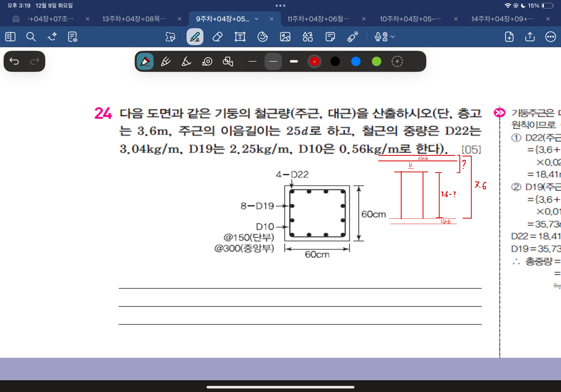Screen dimensions: 561x392
Task: Open the shapes tool
Action: [x=308, y=37]
